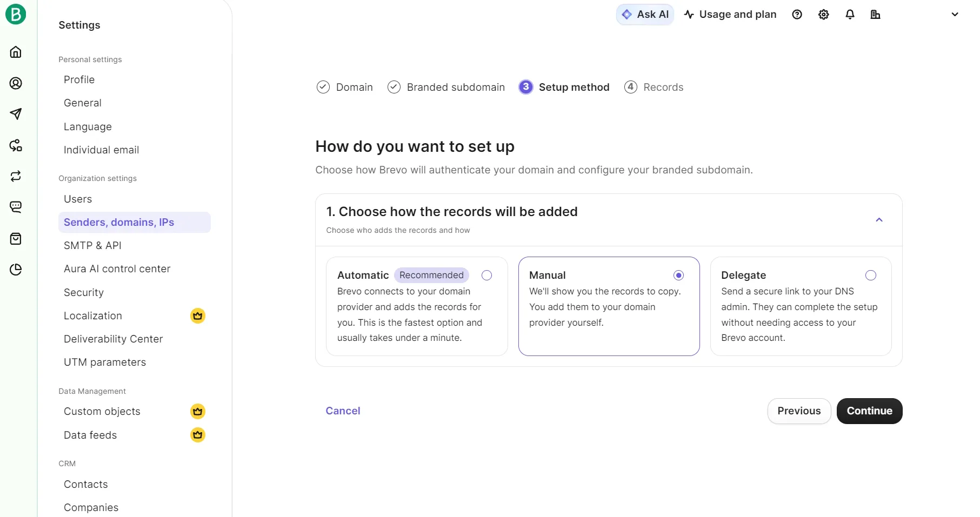This screenshot has width=980, height=517.
Task: Go to Home in the left sidebar
Action: point(16,52)
